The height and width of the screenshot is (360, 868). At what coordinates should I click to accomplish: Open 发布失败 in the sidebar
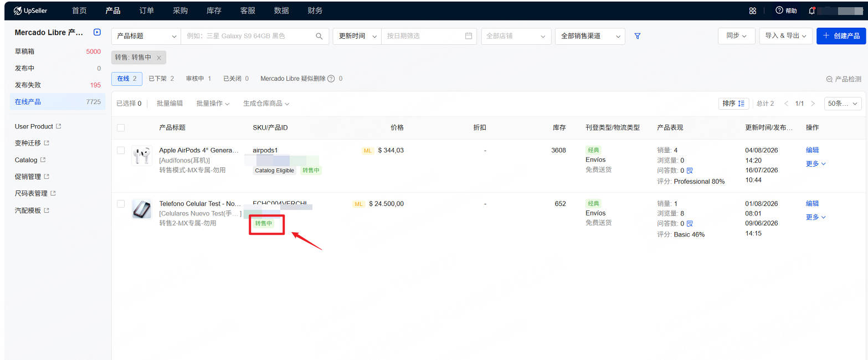[58, 85]
